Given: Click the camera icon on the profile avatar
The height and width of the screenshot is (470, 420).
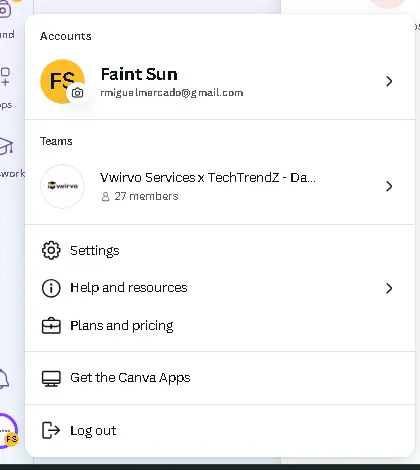Looking at the screenshot, I should tap(77, 93).
